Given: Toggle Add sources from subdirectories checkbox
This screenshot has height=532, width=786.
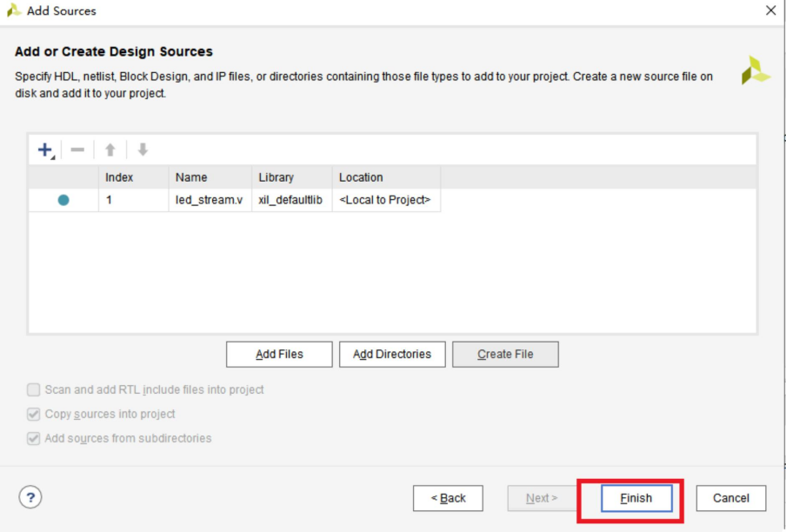Looking at the screenshot, I should click(34, 438).
